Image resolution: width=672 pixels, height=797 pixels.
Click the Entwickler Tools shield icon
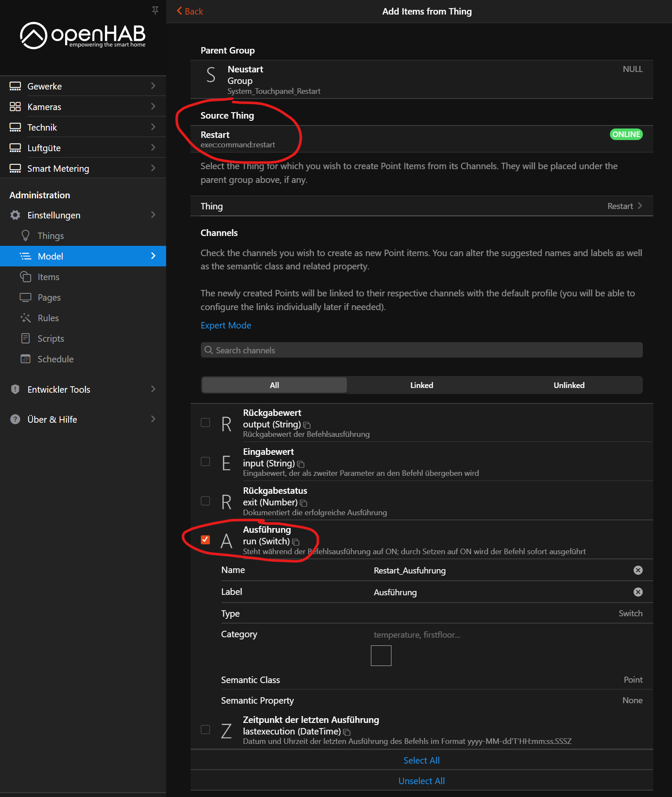tap(15, 389)
